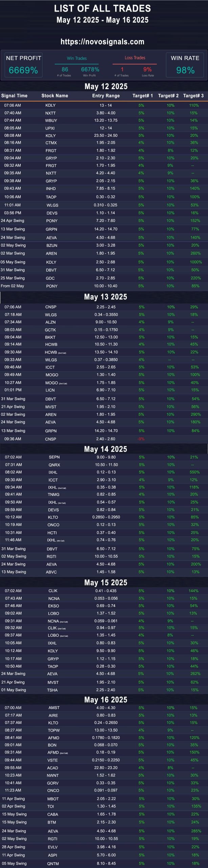Select the 07:02 AM CLIK trade row

(x=104, y=591)
